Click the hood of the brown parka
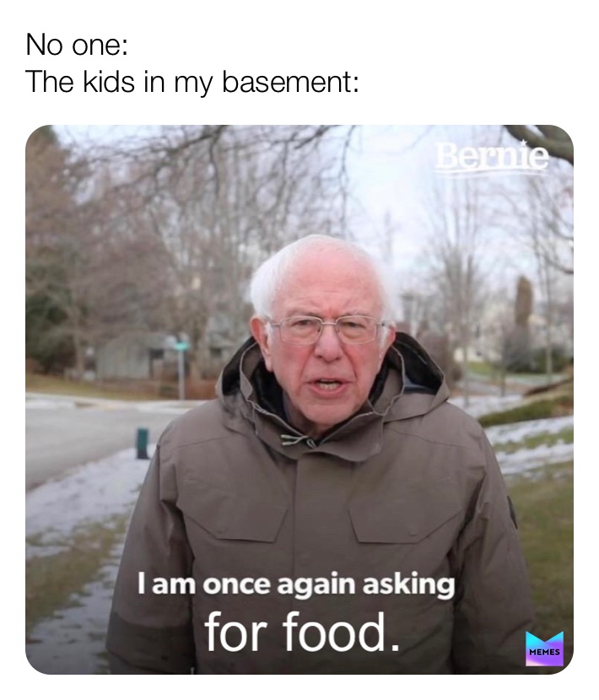The width and height of the screenshot is (599, 700). tap(334, 393)
